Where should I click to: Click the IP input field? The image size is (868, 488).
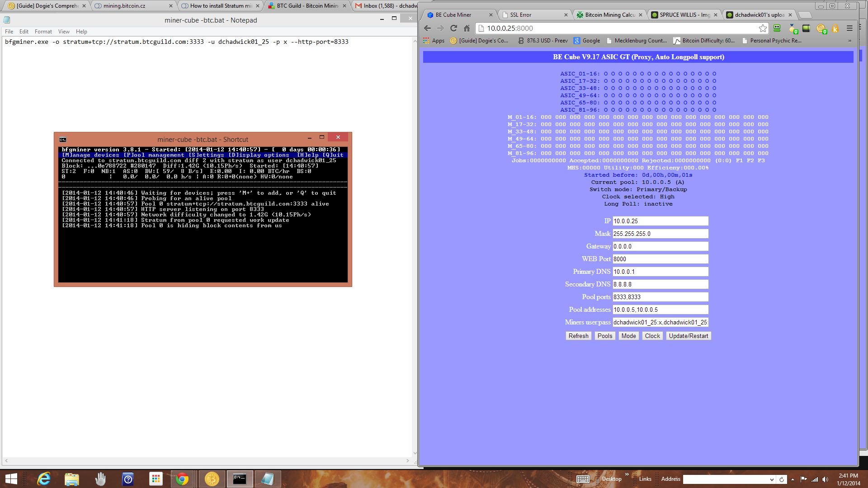(660, 221)
